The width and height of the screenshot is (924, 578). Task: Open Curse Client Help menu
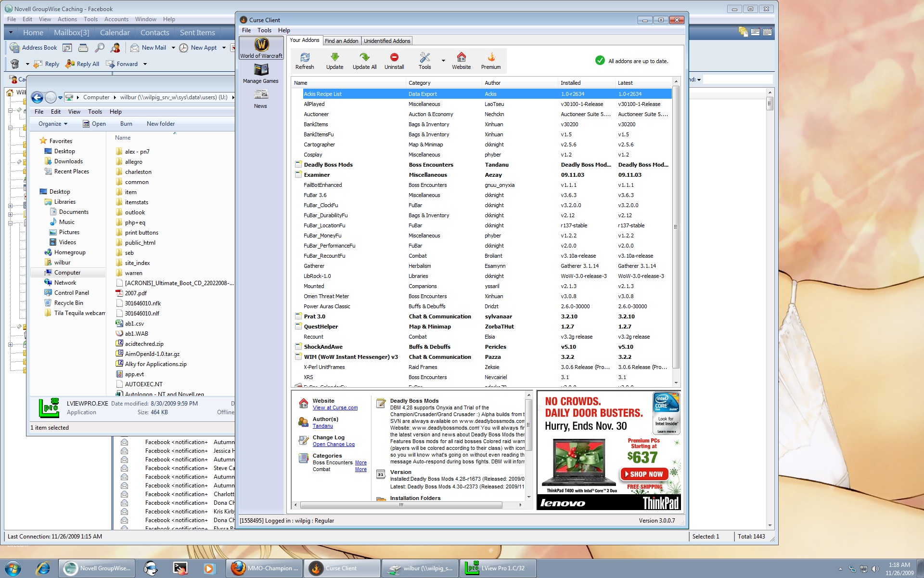[x=284, y=30]
